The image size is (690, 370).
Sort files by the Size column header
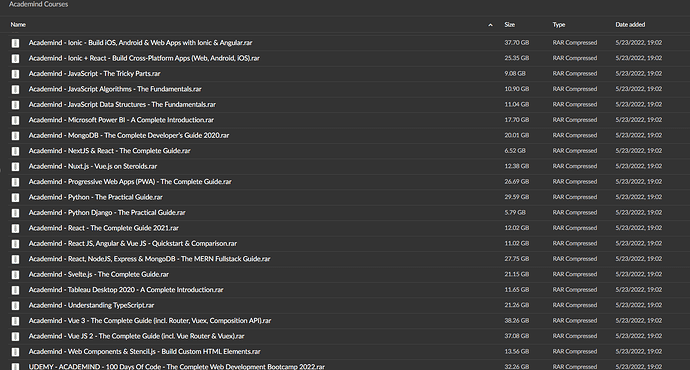510,25
